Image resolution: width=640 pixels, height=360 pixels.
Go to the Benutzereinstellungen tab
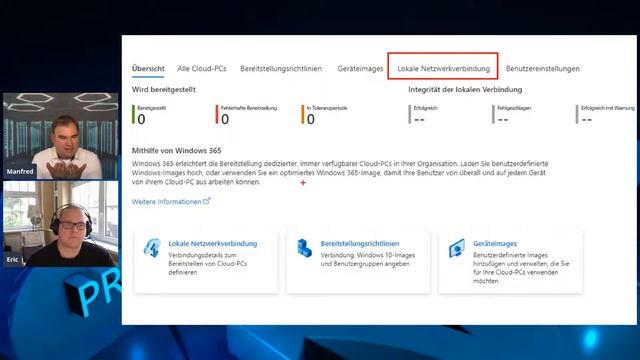click(542, 69)
